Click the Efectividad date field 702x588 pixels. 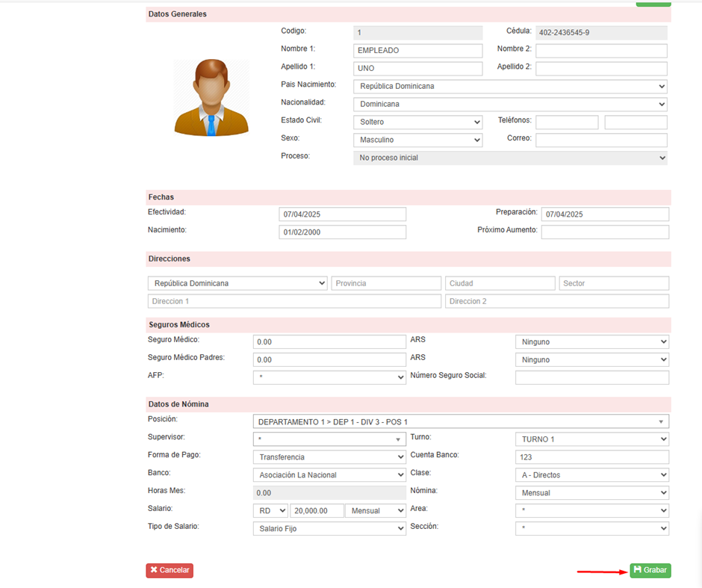[342, 214]
